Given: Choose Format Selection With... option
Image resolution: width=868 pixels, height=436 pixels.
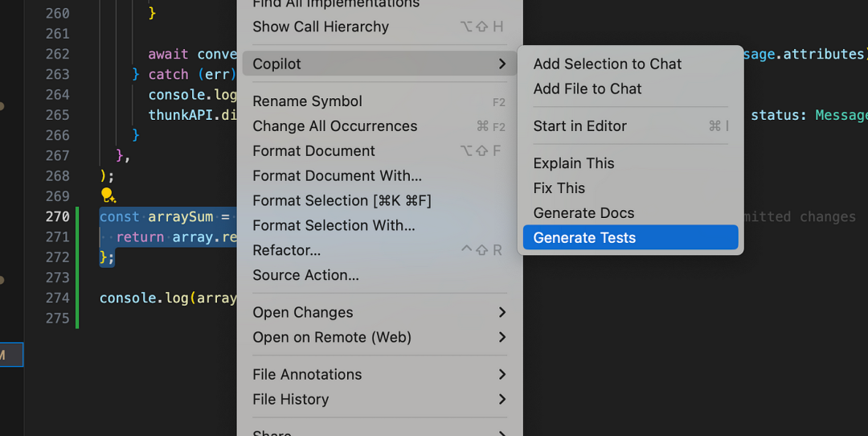Looking at the screenshot, I should pos(334,225).
